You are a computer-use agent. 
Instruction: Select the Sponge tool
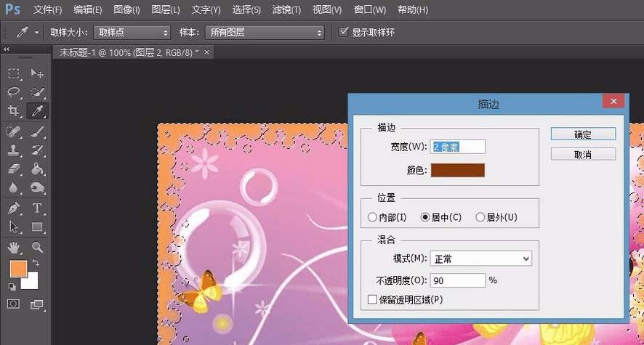[x=37, y=188]
